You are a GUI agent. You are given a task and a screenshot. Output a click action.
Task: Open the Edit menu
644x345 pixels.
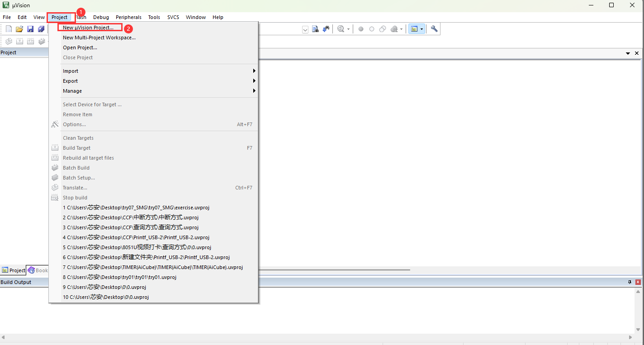click(x=22, y=17)
